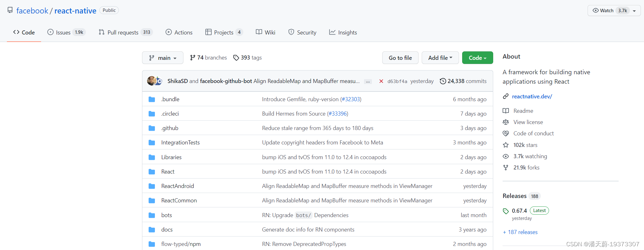Expand the commit message ellipsis
Screen dimensions: 644x250
click(368, 81)
